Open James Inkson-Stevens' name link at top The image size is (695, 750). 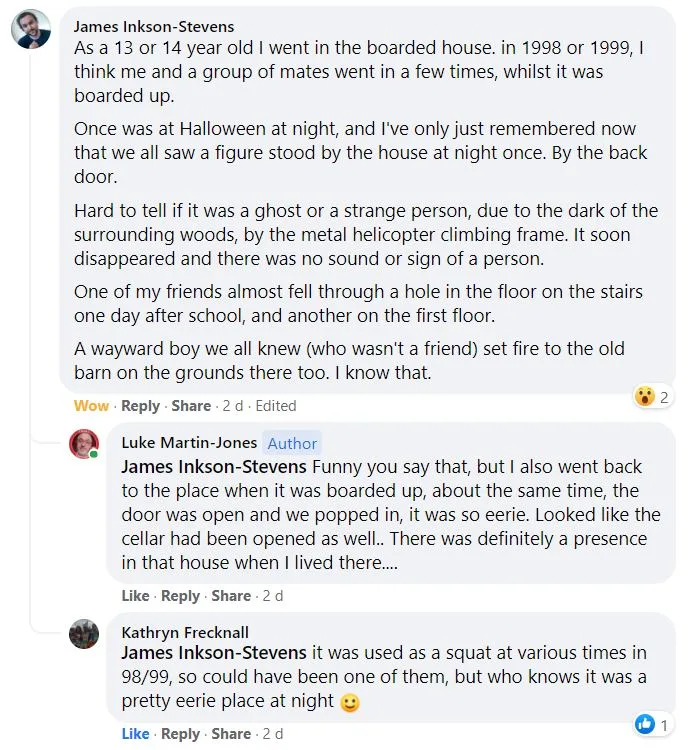(154, 26)
